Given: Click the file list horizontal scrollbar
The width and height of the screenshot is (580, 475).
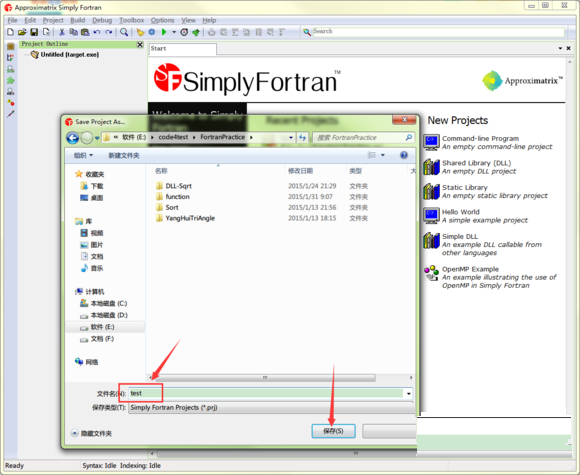Looking at the screenshot, I should [x=265, y=377].
